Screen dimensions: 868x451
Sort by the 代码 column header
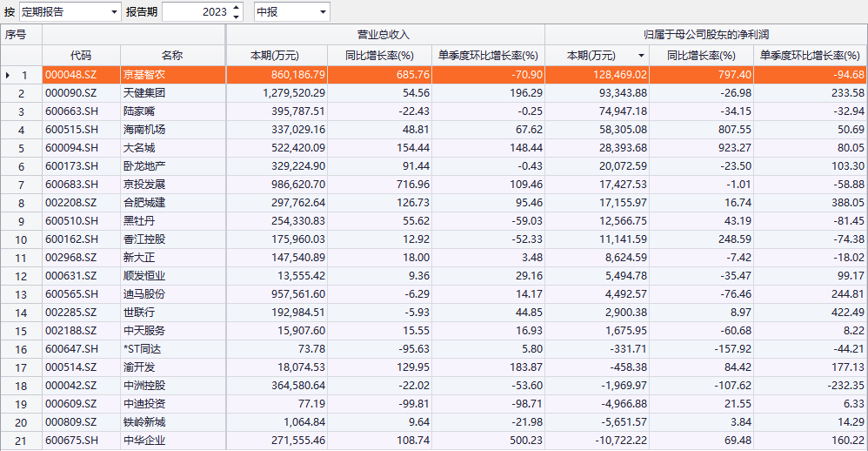(81, 56)
